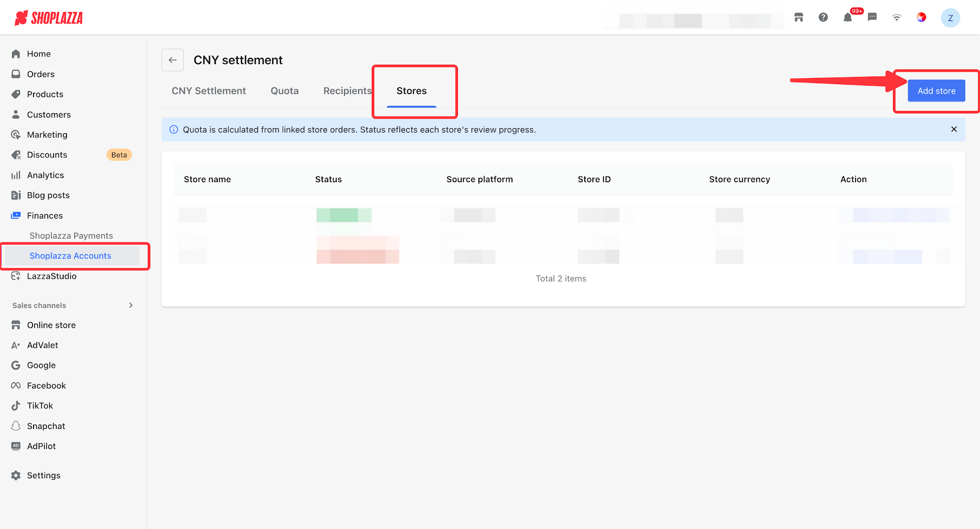980x529 pixels.
Task: Click the Analytics bar chart icon
Action: click(16, 175)
